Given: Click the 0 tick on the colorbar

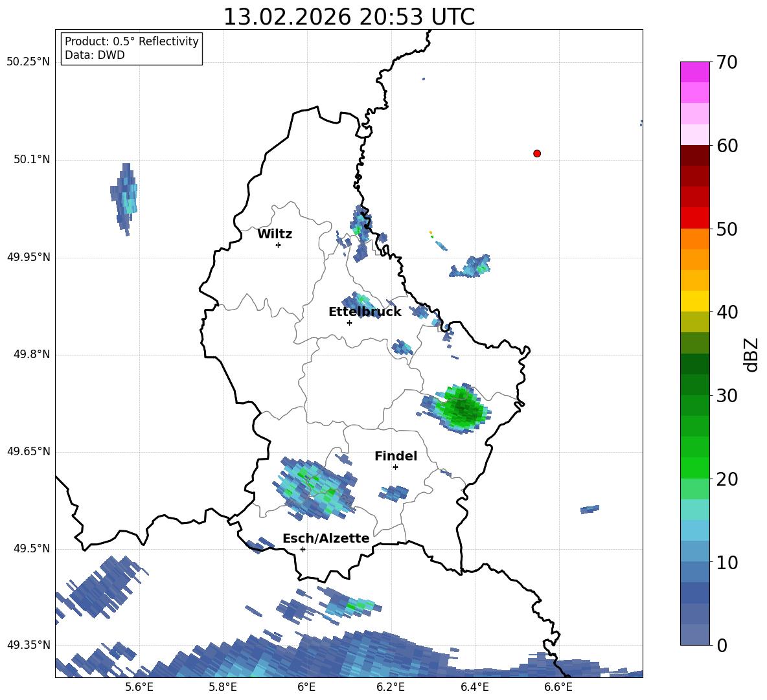Looking at the screenshot, I should click(722, 645).
